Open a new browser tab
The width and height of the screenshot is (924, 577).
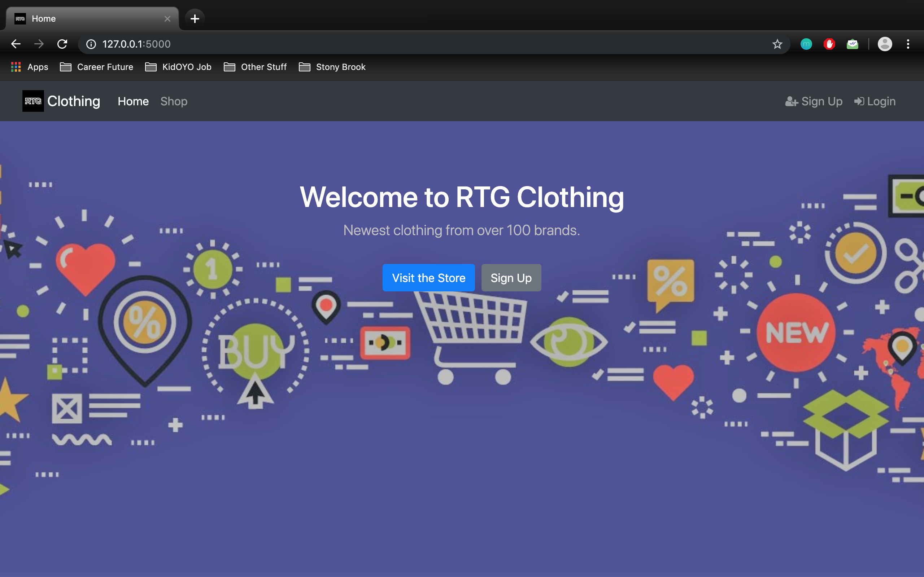195,18
